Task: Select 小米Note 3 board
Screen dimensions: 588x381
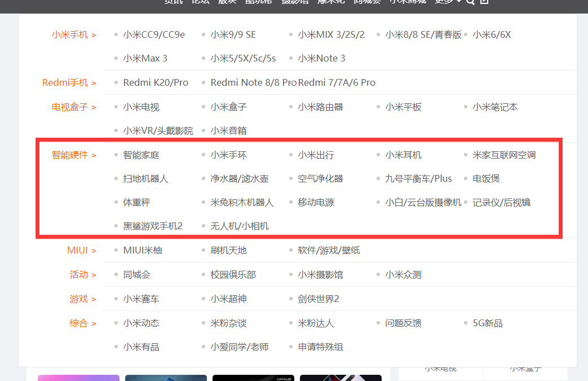Action: (x=321, y=59)
